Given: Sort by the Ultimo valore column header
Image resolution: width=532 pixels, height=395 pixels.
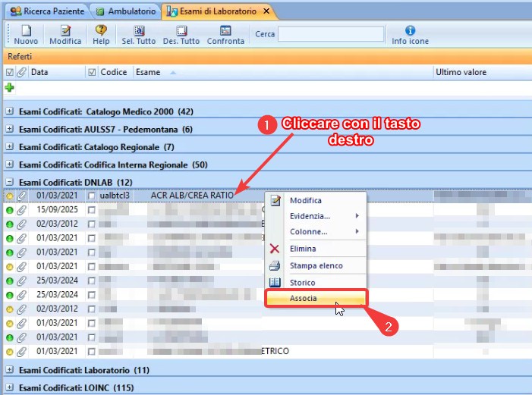Looking at the screenshot, I should coord(483,72).
